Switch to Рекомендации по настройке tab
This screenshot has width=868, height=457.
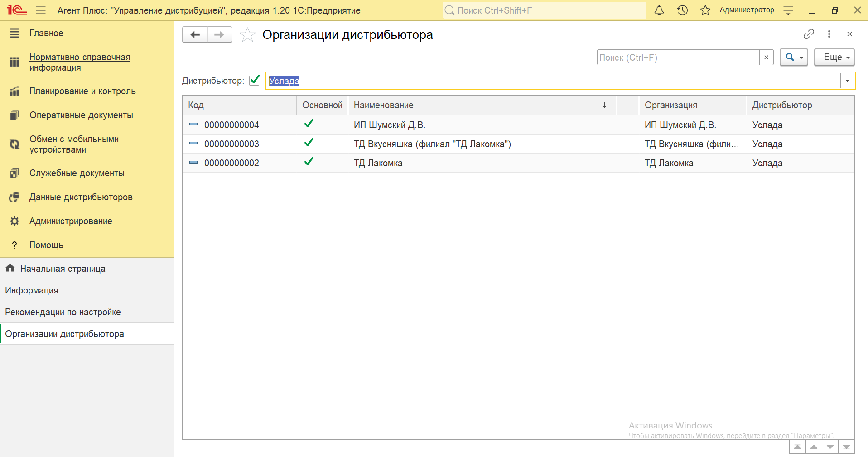tap(87, 312)
